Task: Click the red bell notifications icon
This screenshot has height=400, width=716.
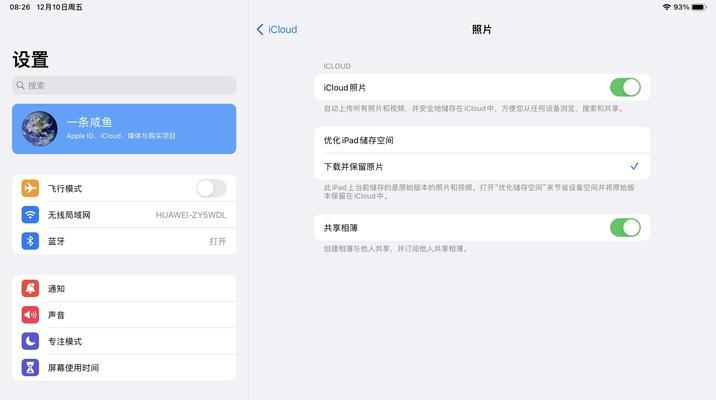Action: pos(30,288)
